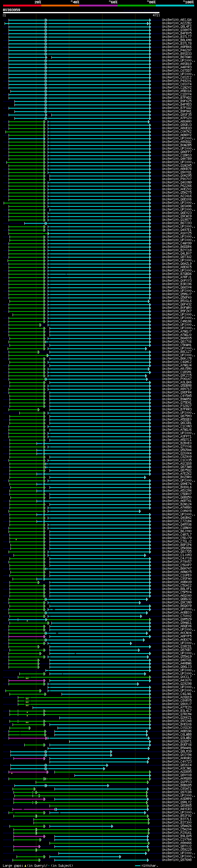The width and height of the screenshot is (197, 868).
Task: Select the UniRef100_O59229 label
Action: click(x=177, y=850)
